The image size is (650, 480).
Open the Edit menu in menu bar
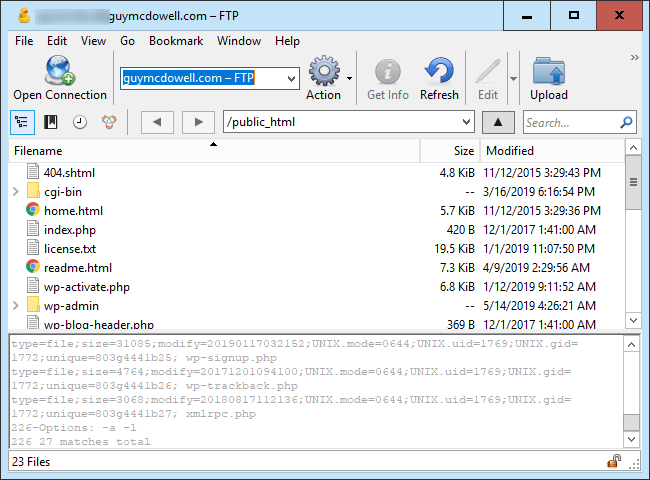coord(57,41)
